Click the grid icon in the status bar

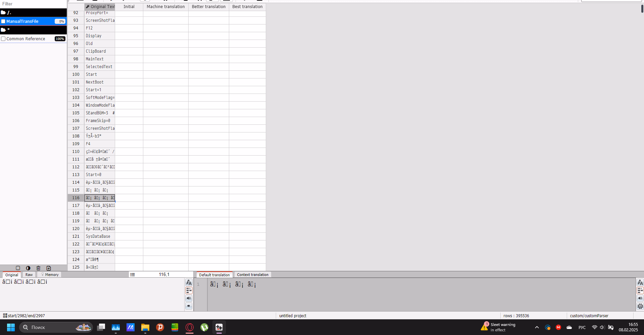(x=5, y=316)
